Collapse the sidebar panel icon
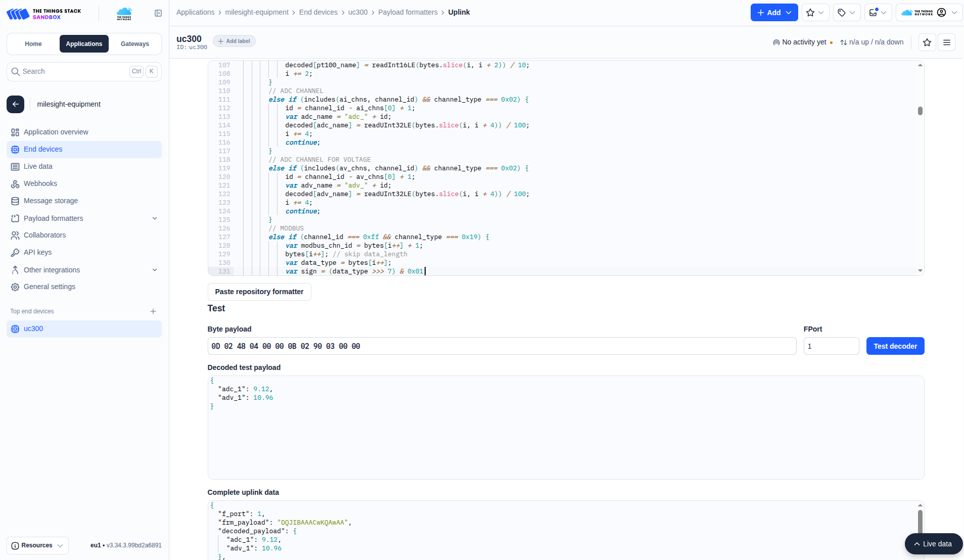Viewport: 964px width, 560px height. coord(158,13)
